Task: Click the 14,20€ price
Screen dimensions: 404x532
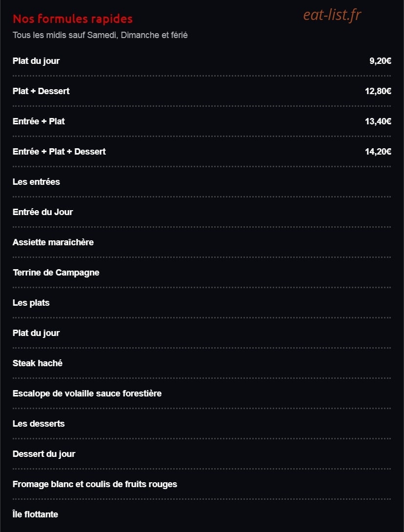Action: (378, 152)
